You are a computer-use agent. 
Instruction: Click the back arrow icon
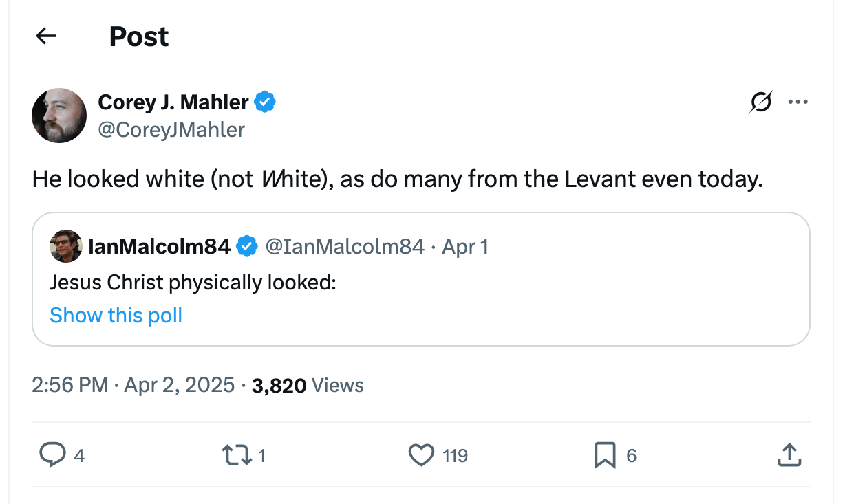click(45, 36)
